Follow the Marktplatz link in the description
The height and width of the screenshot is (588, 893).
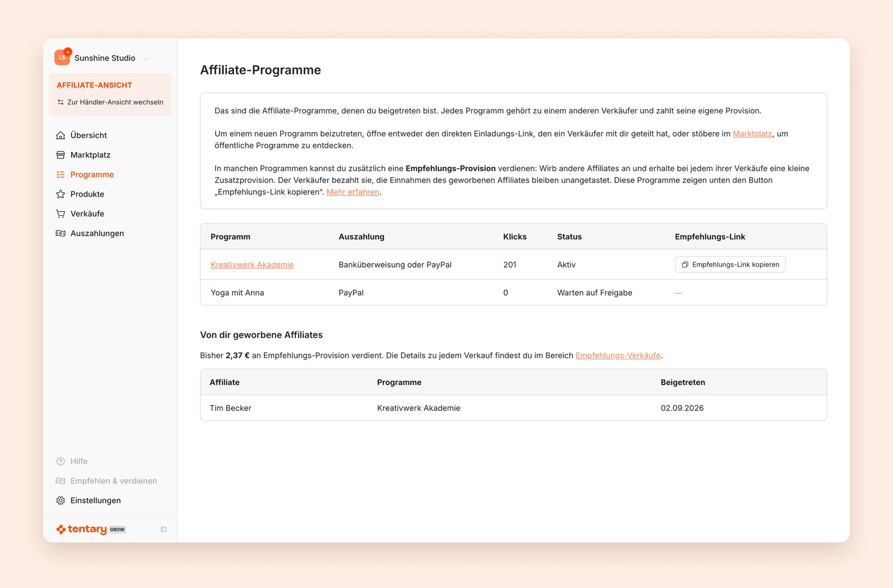pyautogui.click(x=753, y=134)
